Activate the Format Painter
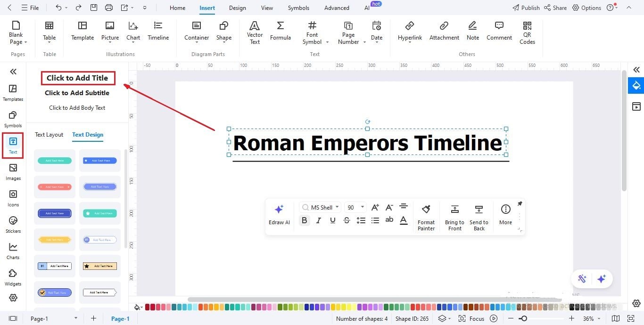Image resolution: width=644 pixels, height=325 pixels. [426, 217]
